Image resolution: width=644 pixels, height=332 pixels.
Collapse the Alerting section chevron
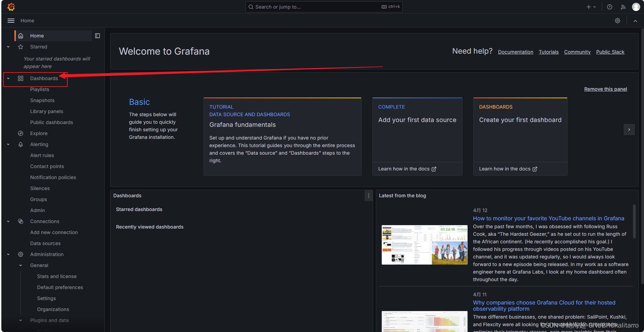click(x=8, y=144)
